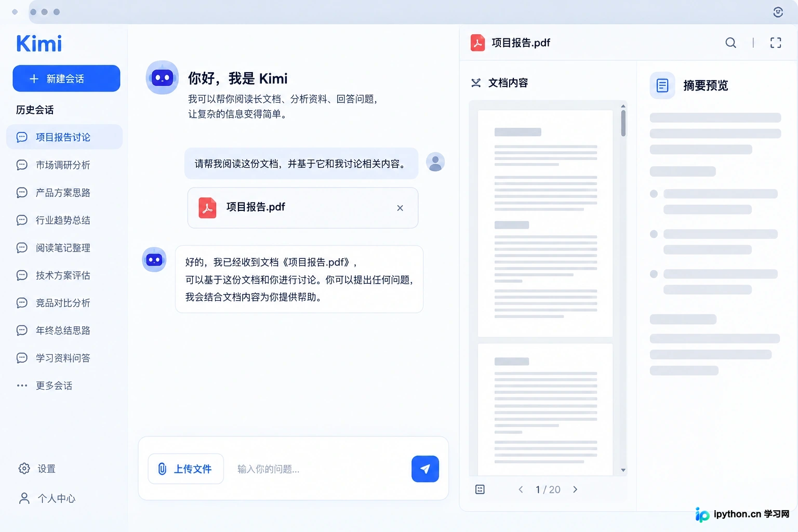This screenshot has width=798, height=532.
Task: Click scrollbar down arrow in document viewer
Action: (x=623, y=470)
